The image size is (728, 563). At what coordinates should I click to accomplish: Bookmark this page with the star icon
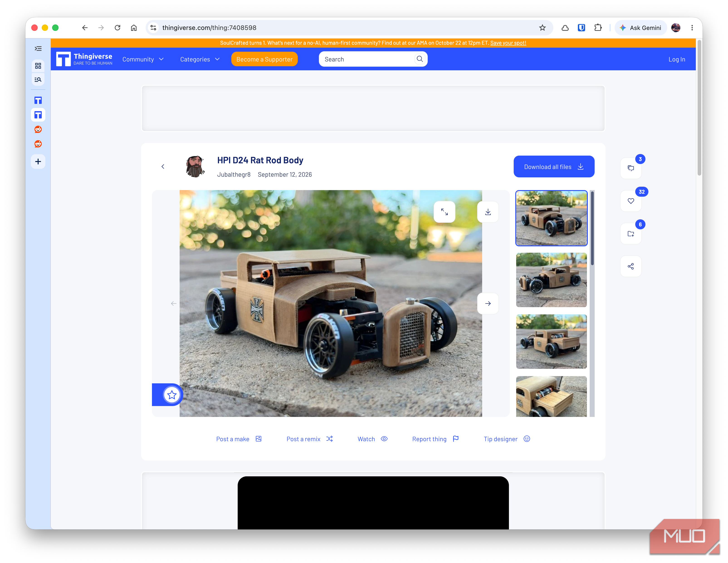(542, 28)
